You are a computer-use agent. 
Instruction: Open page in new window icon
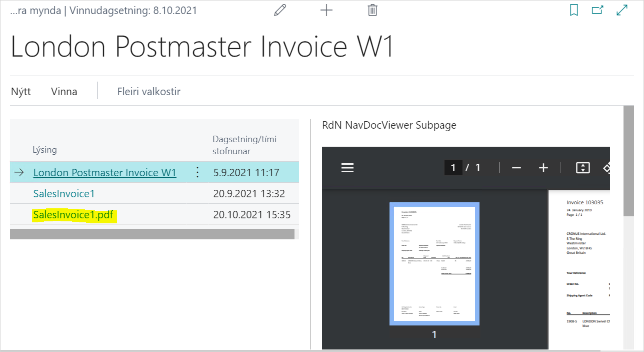point(597,11)
